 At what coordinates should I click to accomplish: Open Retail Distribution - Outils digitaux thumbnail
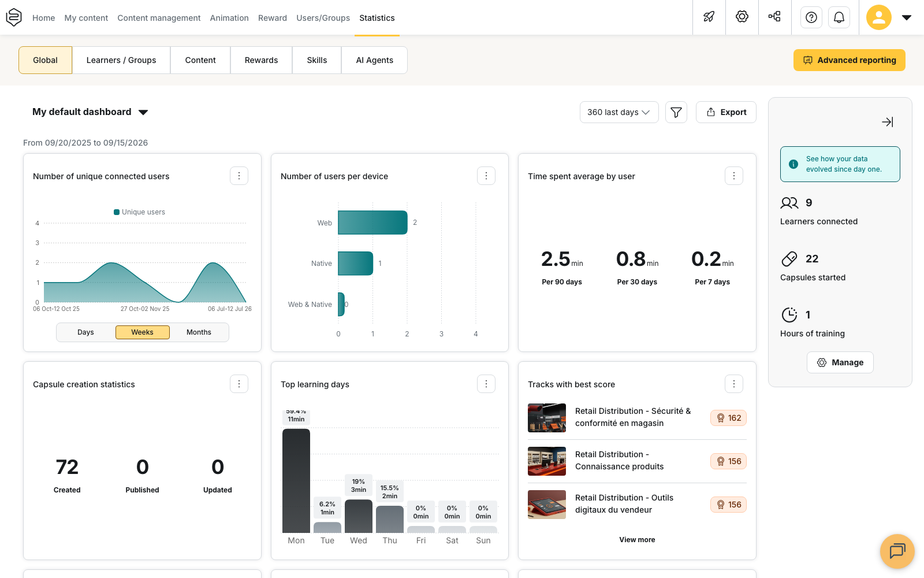[x=547, y=505]
